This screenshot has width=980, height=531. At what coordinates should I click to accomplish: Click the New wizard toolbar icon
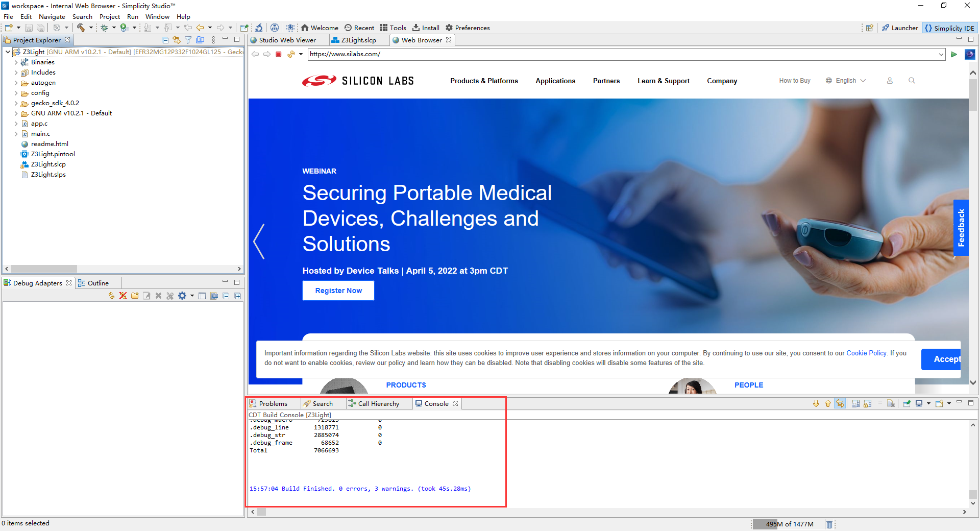[9, 28]
